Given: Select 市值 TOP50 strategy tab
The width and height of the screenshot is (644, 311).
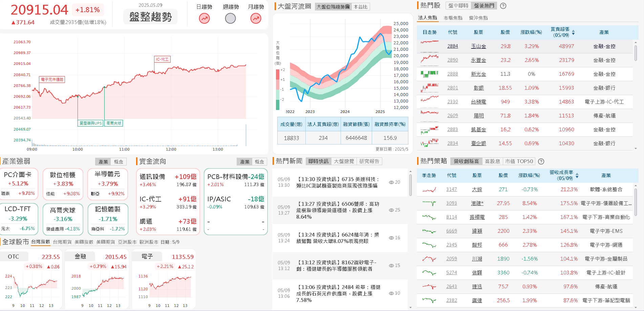Looking at the screenshot, I should 519,161.
